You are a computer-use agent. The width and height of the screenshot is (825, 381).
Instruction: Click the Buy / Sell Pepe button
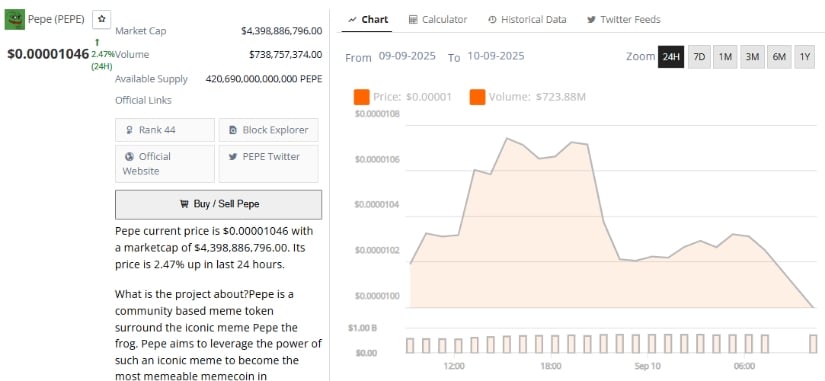[x=218, y=204]
